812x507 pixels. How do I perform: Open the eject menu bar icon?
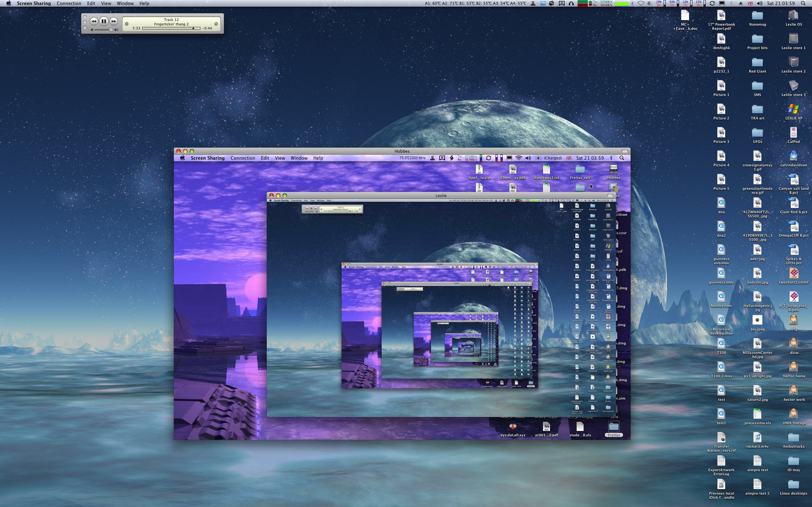(741, 3)
